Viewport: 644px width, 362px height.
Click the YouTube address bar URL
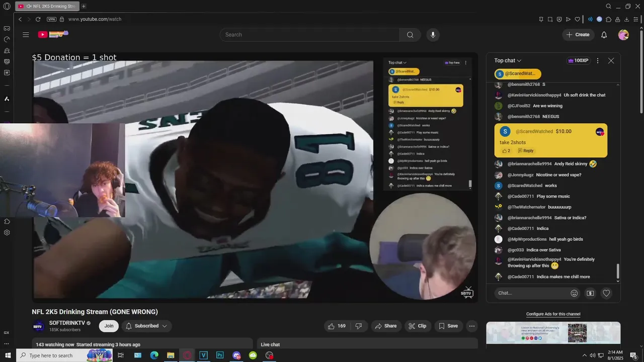tap(95, 19)
